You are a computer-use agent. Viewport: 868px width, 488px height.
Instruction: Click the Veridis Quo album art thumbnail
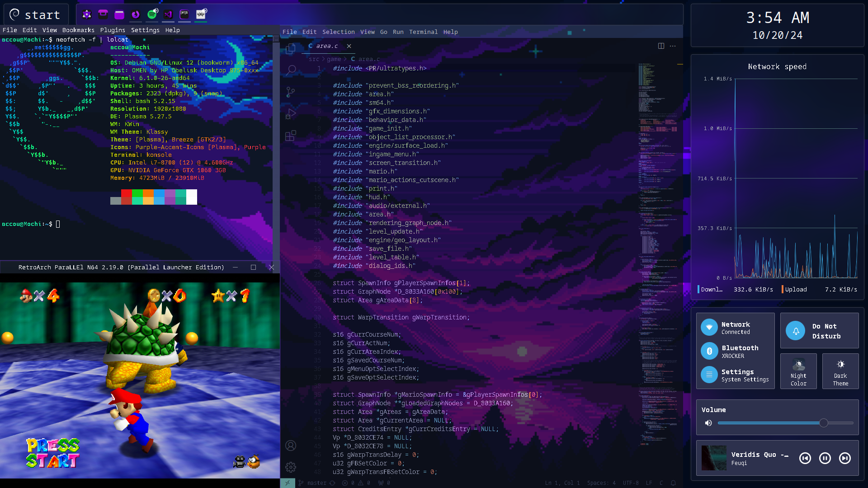(714, 458)
